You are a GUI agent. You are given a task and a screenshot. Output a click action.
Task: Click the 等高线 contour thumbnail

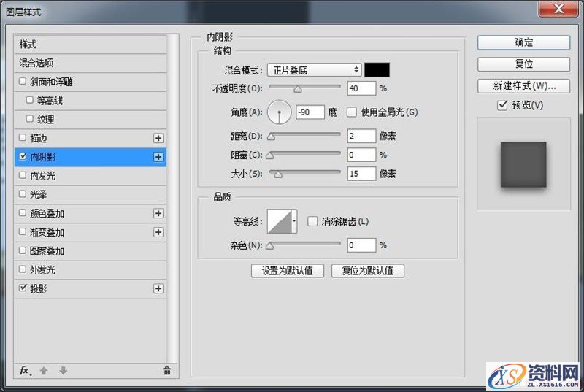coord(280,221)
